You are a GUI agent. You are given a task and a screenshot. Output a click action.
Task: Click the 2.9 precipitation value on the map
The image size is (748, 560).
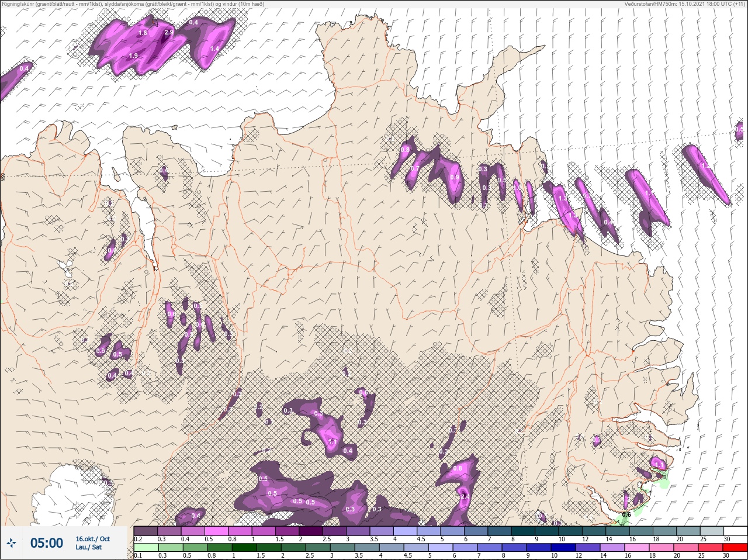click(169, 33)
